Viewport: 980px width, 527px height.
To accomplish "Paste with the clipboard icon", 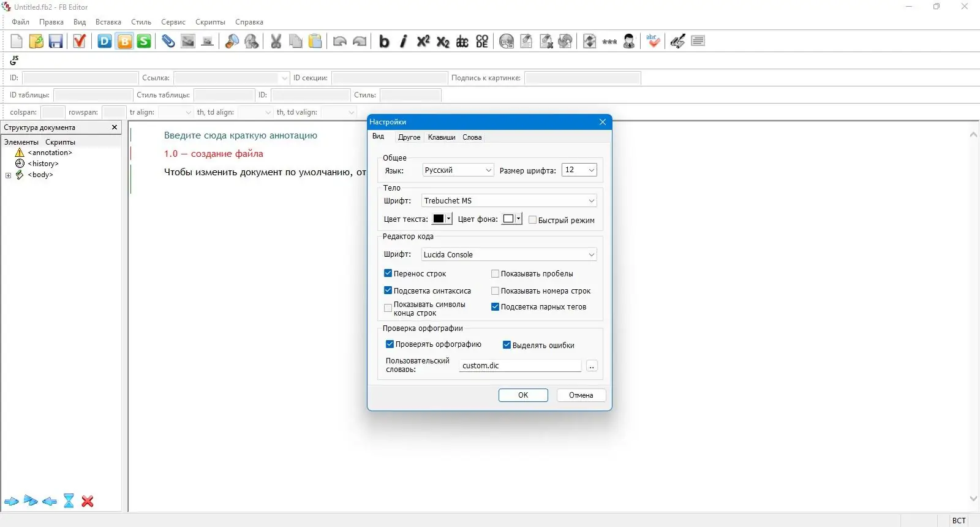I will 315,41.
